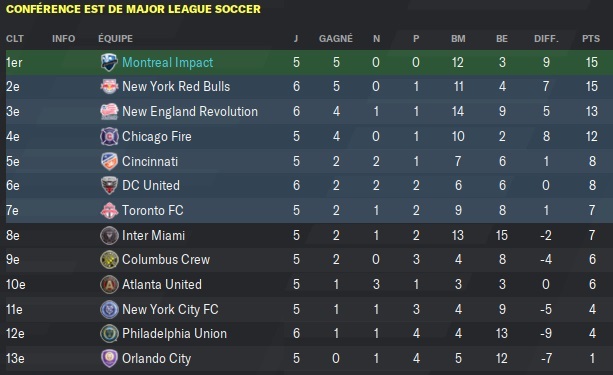Open the Atlanta United logo
Viewport: 613px width, 375px height.
pos(109,285)
